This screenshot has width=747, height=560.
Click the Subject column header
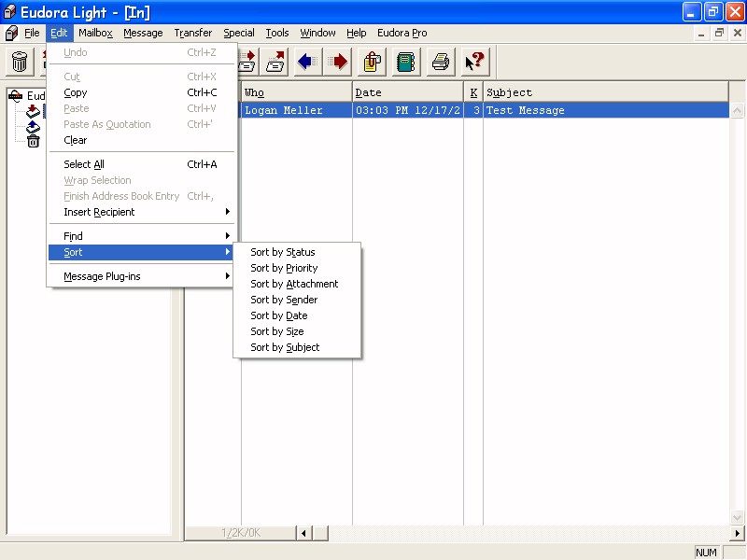[606, 92]
